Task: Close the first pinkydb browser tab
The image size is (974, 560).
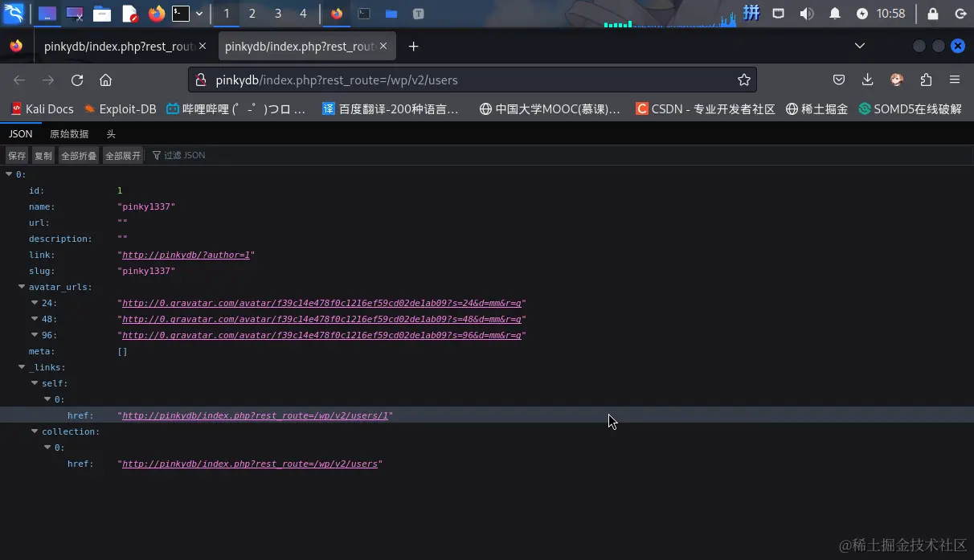Action: click(x=203, y=47)
